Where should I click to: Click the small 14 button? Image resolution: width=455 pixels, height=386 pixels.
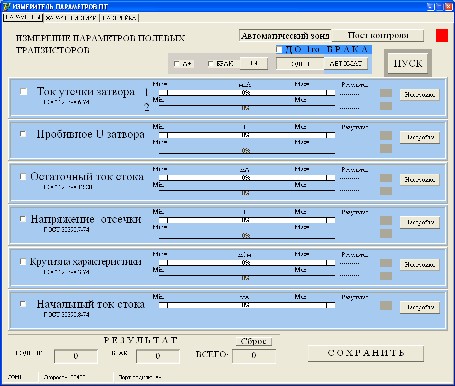pos(254,63)
